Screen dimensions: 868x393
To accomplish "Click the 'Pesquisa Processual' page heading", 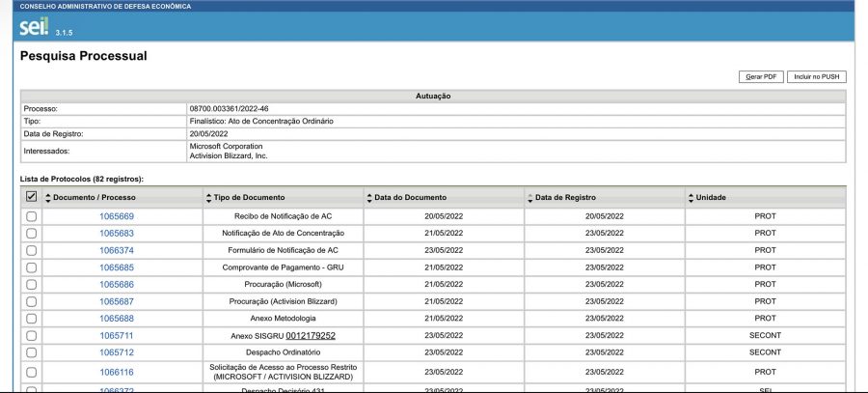I will (x=84, y=56).
